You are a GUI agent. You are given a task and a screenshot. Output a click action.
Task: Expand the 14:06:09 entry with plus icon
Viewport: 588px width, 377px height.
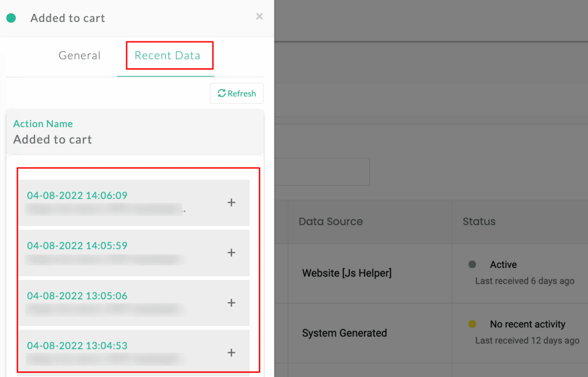(x=231, y=202)
